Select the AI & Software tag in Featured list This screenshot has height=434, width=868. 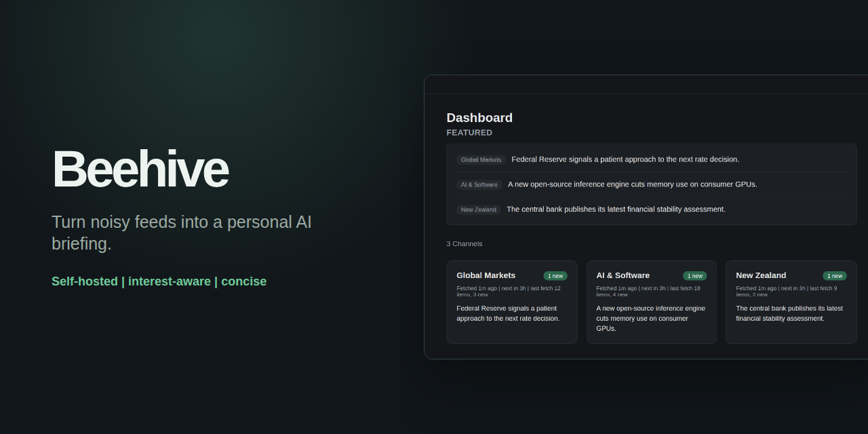[479, 184]
